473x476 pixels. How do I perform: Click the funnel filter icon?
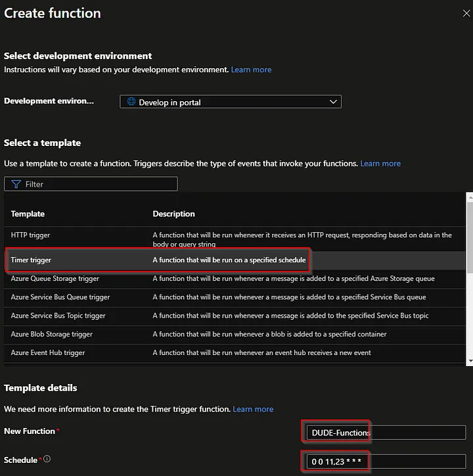point(16,184)
